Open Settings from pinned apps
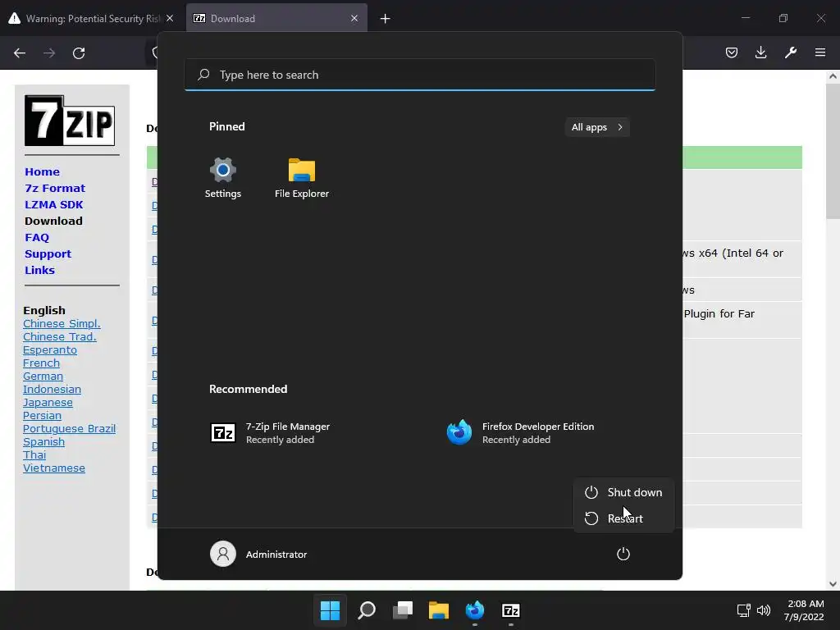This screenshot has height=630, width=840. (x=223, y=178)
